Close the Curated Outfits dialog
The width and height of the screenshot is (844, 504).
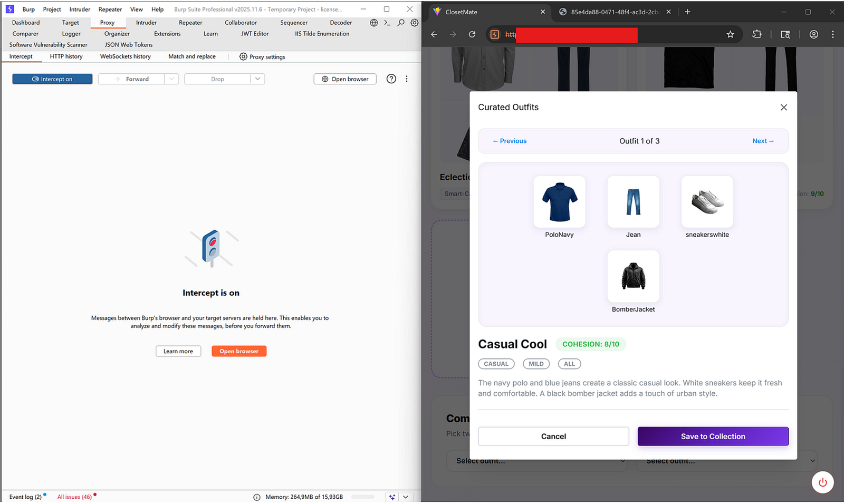coord(783,108)
